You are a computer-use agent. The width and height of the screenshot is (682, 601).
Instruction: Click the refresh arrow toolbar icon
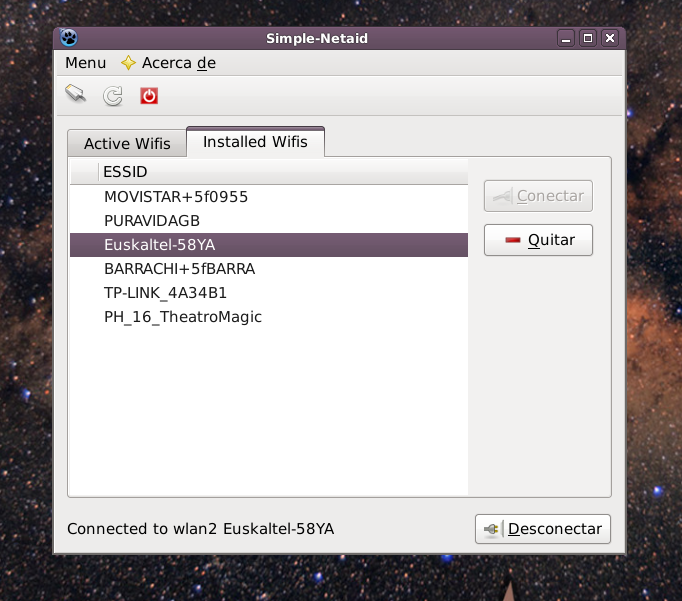click(113, 96)
